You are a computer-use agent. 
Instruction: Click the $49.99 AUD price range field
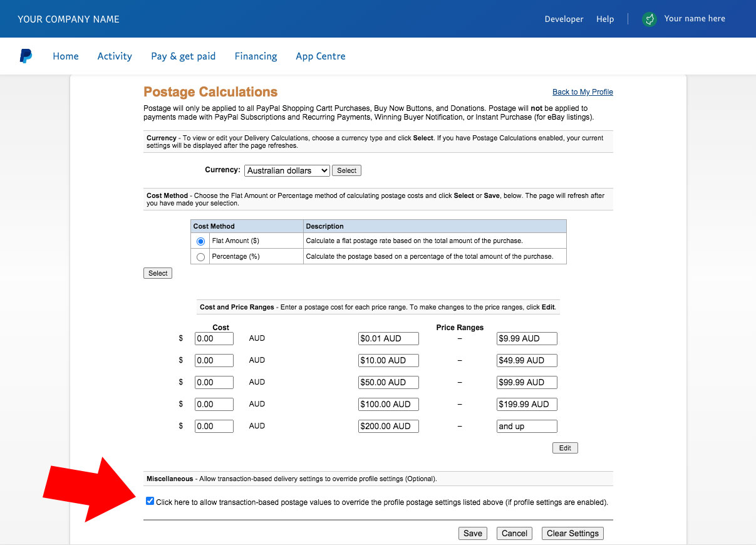(527, 360)
